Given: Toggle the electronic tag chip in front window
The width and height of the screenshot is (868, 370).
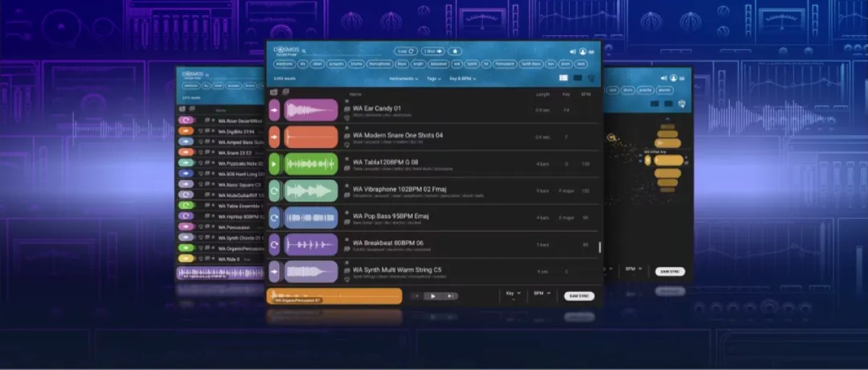Looking at the screenshot, I should point(285,64).
